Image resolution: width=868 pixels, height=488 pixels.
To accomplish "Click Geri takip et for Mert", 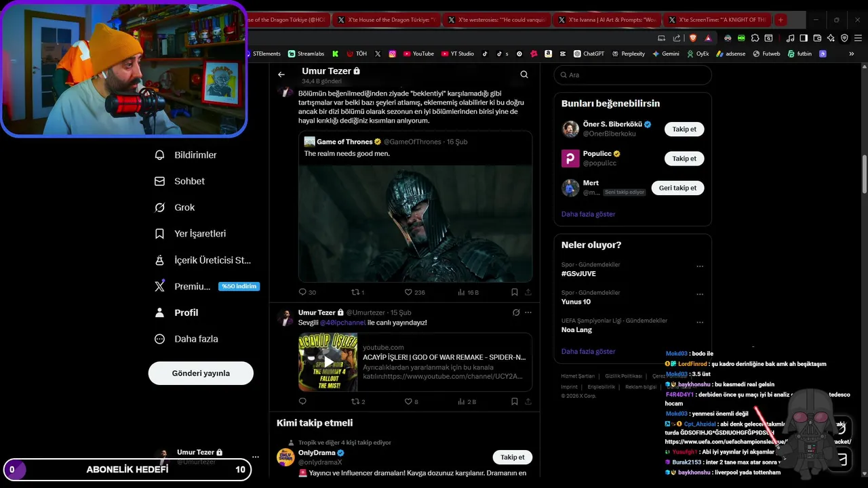I will [x=677, y=188].
